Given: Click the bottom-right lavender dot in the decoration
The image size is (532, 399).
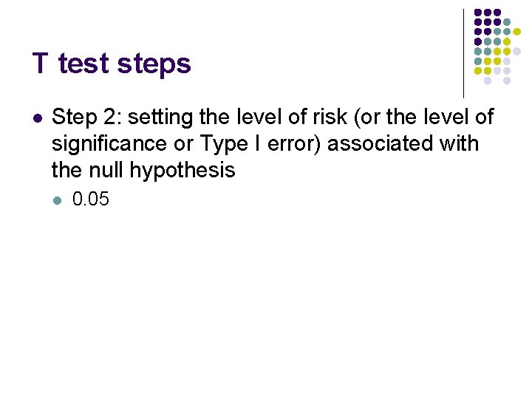Looking at the screenshot, I should coord(507,81).
